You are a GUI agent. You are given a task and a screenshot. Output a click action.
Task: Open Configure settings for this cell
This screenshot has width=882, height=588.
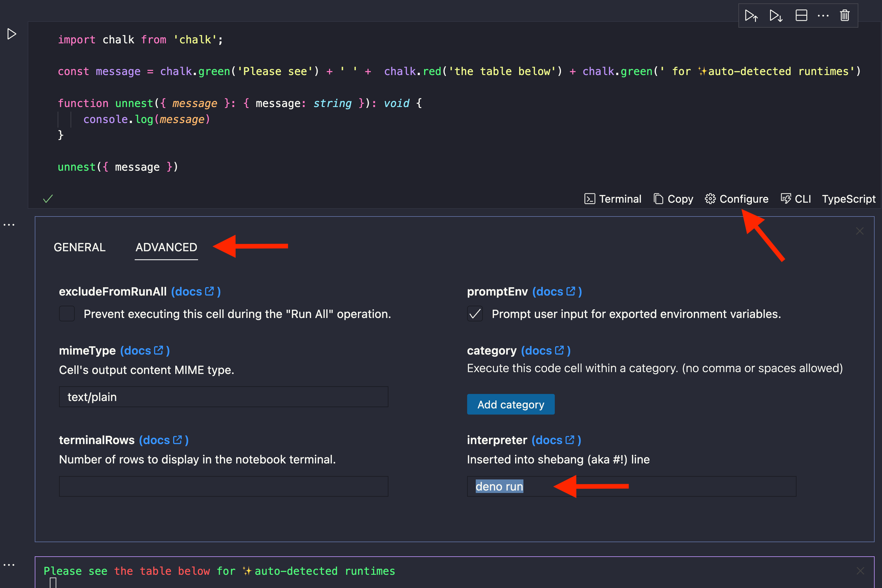737,199
